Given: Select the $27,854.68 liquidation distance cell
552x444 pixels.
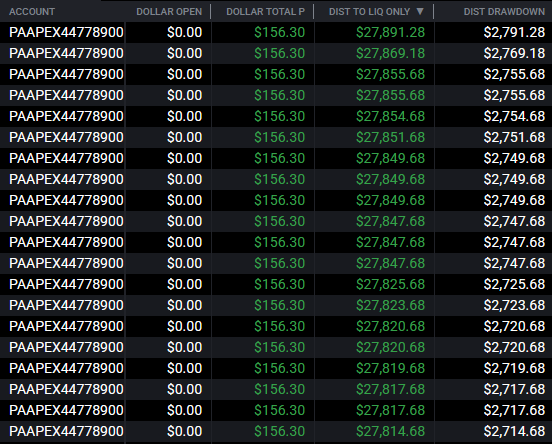Looking at the screenshot, I should coord(390,117).
